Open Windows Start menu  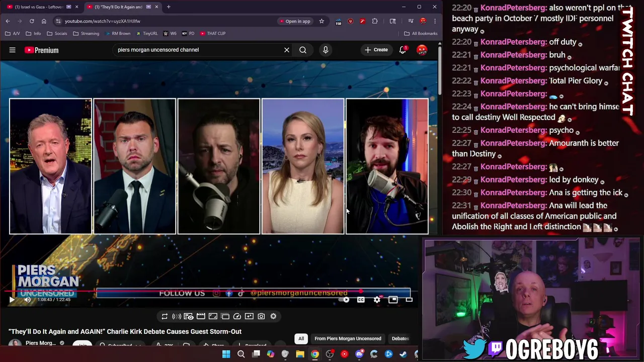[226, 354]
